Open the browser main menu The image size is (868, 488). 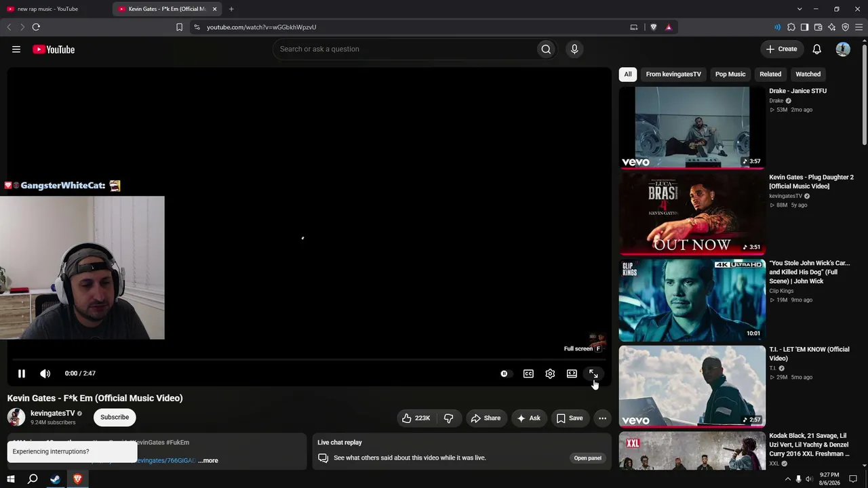[859, 27]
